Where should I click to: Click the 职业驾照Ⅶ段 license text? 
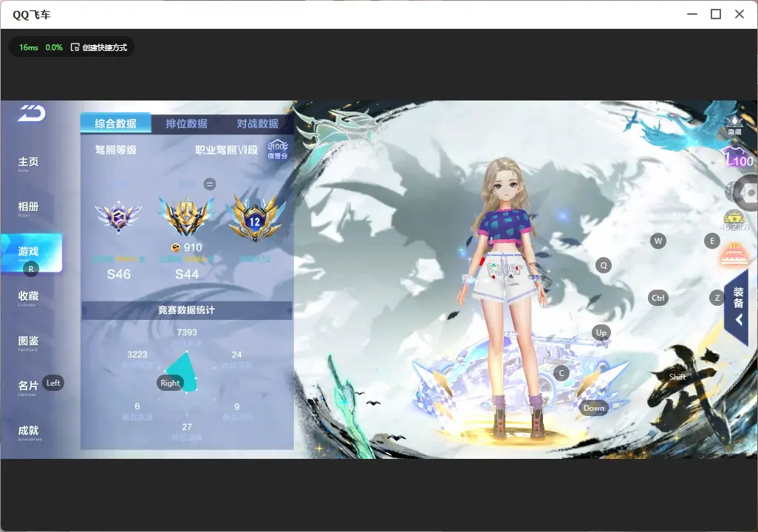227,151
